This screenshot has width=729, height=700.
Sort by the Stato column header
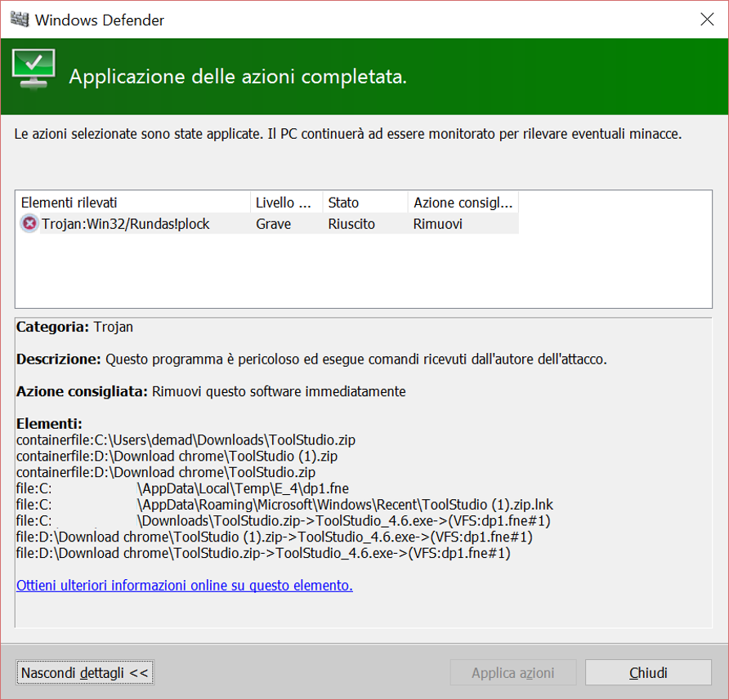click(365, 203)
